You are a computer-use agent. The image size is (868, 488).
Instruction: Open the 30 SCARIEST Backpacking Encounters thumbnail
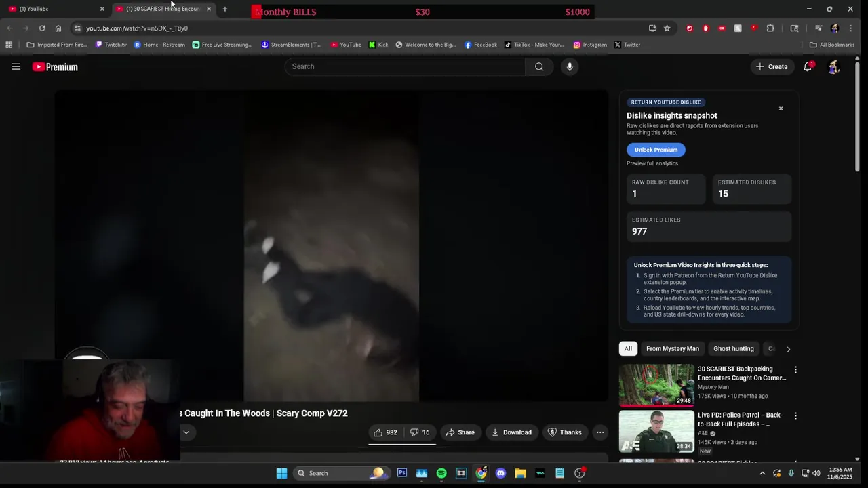pyautogui.click(x=656, y=385)
